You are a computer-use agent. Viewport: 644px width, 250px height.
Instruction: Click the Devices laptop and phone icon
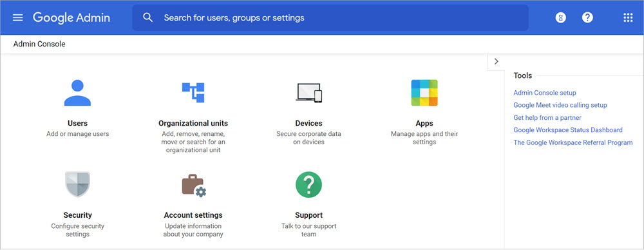coord(309,93)
